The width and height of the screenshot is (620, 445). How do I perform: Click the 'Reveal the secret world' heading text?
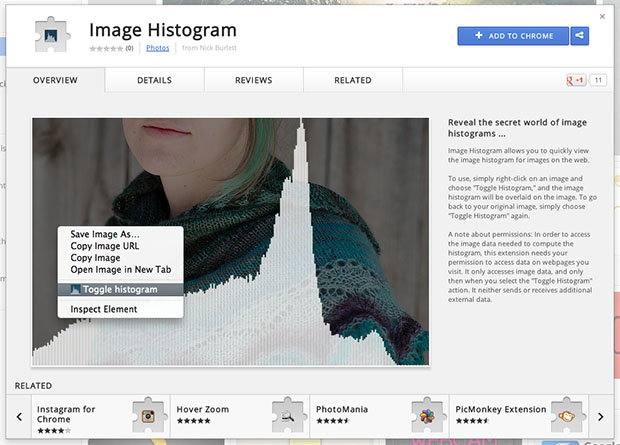click(517, 128)
